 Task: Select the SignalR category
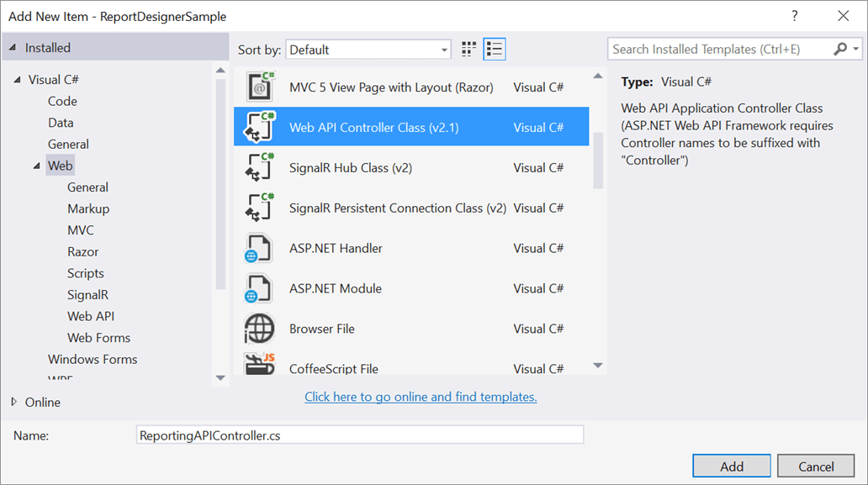point(88,295)
